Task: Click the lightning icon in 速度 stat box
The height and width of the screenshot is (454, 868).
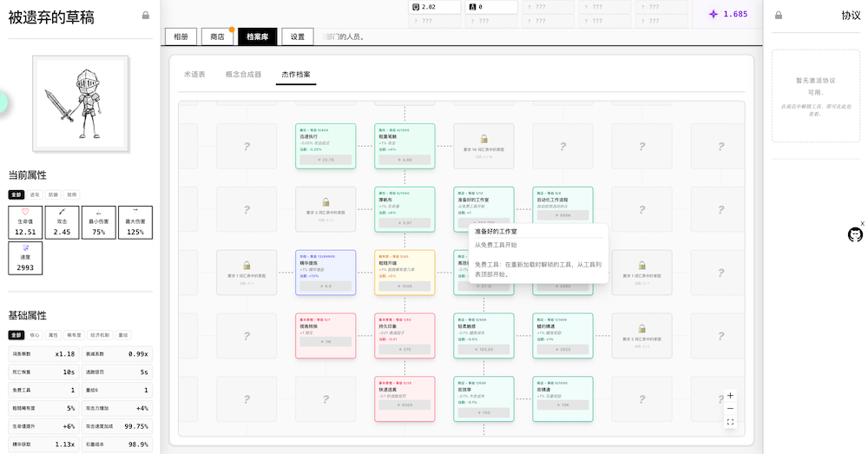Action: click(x=25, y=247)
